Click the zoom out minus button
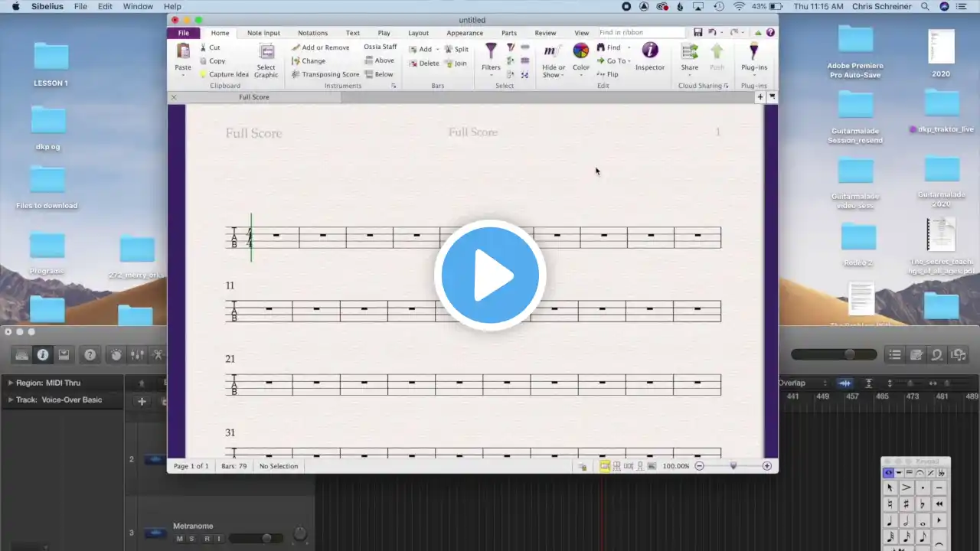Image resolution: width=980 pixels, height=551 pixels. 699,466
